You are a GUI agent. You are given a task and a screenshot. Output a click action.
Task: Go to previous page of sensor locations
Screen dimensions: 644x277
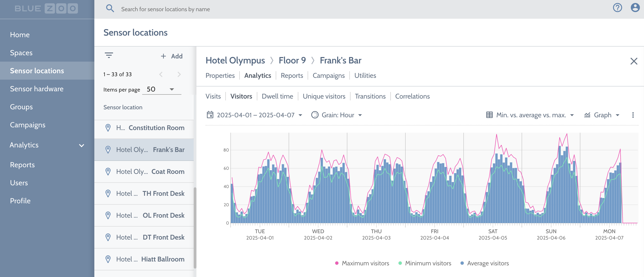pos(161,74)
